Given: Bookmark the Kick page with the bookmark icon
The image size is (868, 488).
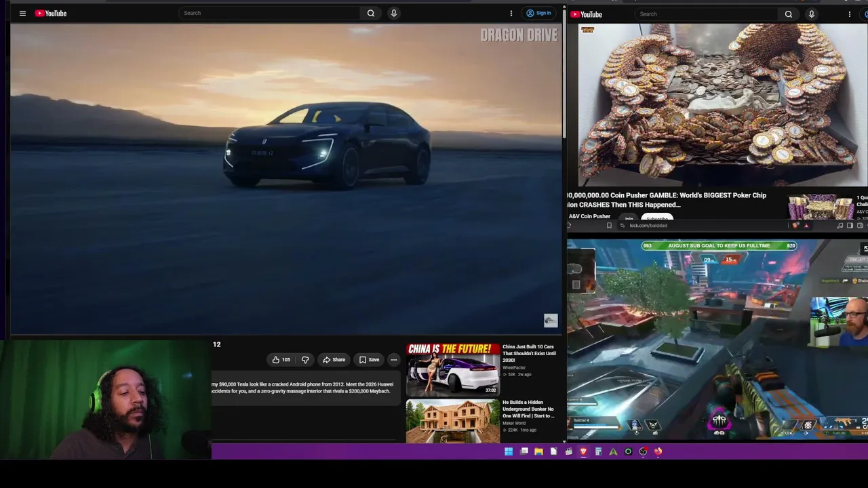Looking at the screenshot, I should pyautogui.click(x=608, y=226).
